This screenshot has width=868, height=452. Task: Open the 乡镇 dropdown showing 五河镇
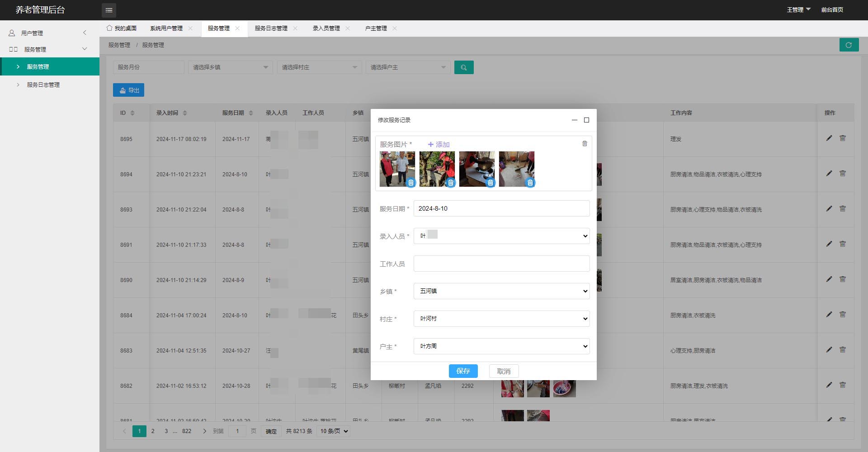(501, 291)
